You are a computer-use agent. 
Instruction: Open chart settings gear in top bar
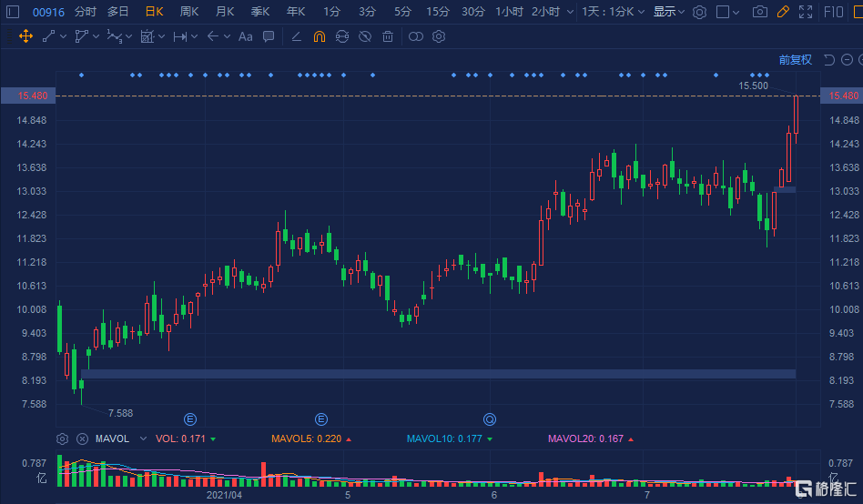tap(699, 12)
